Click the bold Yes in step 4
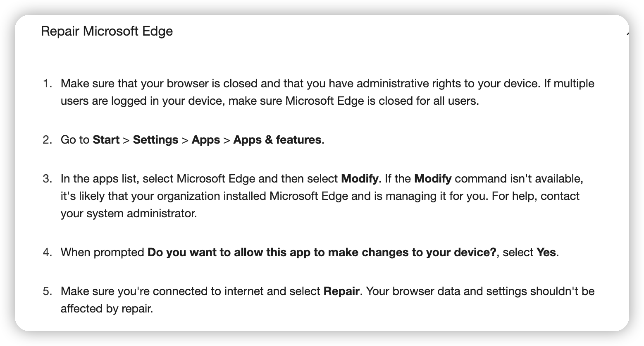 pos(546,252)
